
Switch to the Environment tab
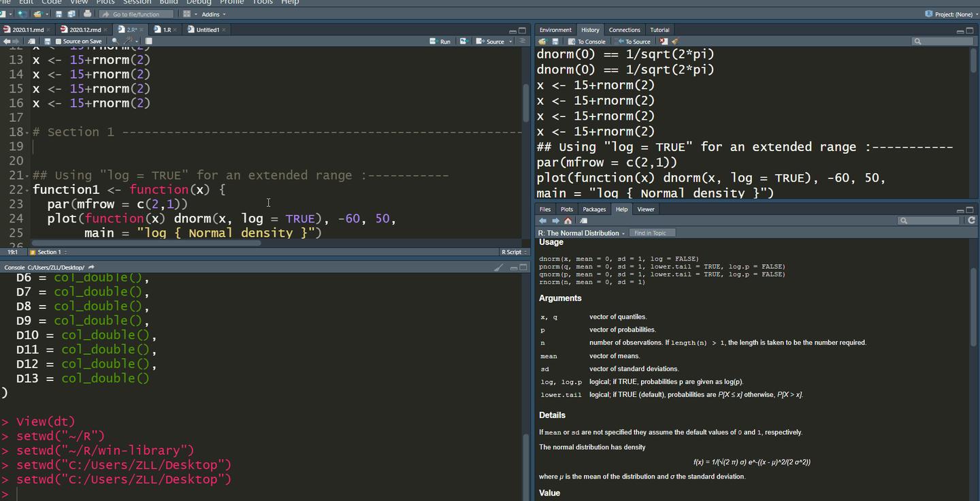[x=555, y=30]
